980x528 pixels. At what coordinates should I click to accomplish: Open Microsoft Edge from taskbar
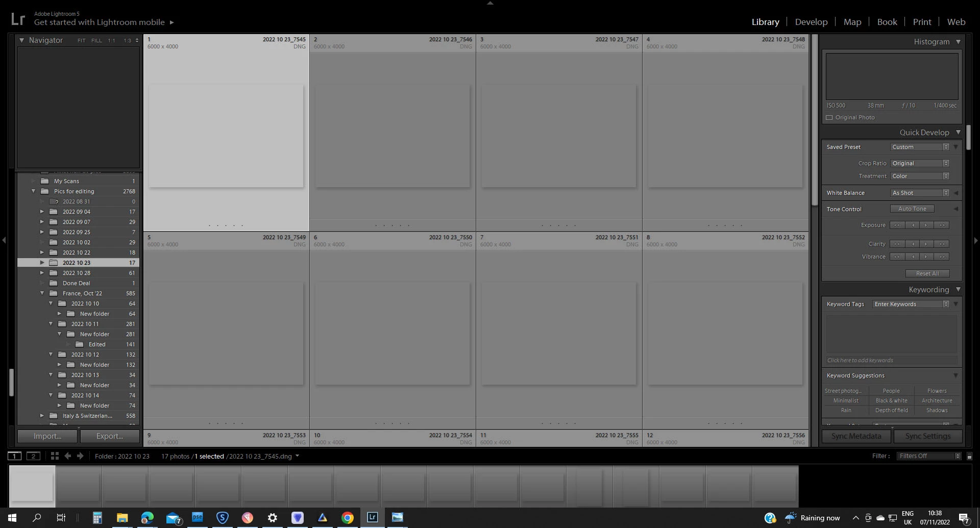(x=148, y=518)
